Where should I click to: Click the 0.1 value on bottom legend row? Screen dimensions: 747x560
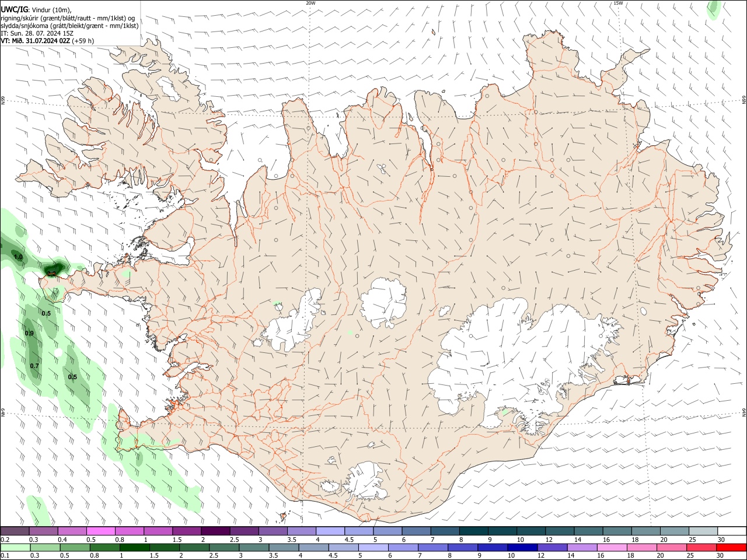[x=5, y=555]
